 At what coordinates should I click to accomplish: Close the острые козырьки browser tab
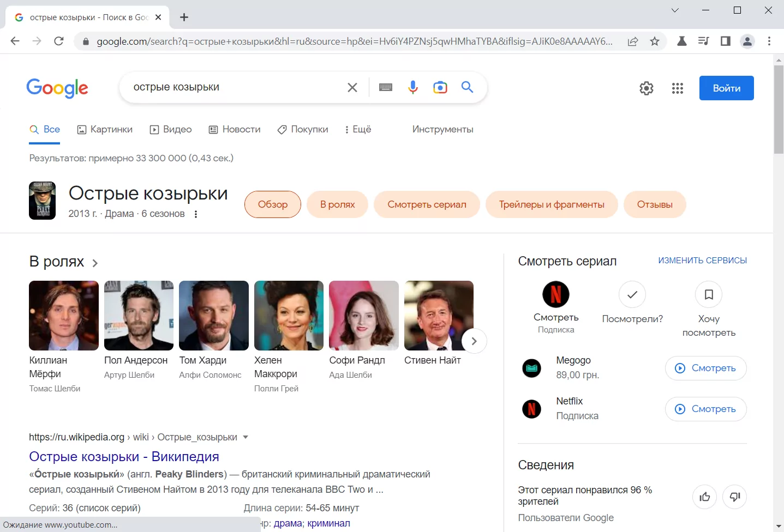158,17
